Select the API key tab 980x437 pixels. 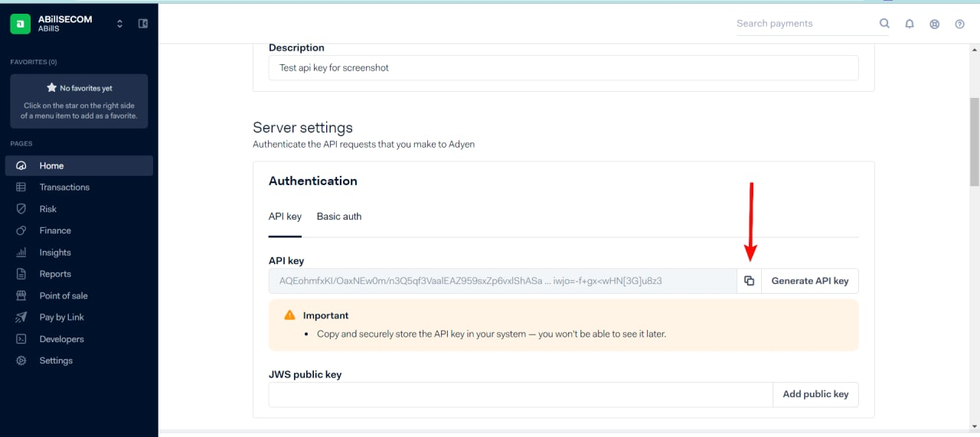tap(285, 217)
